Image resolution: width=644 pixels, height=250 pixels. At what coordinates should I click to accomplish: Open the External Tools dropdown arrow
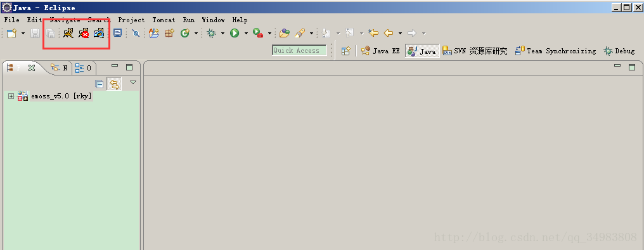(269, 33)
